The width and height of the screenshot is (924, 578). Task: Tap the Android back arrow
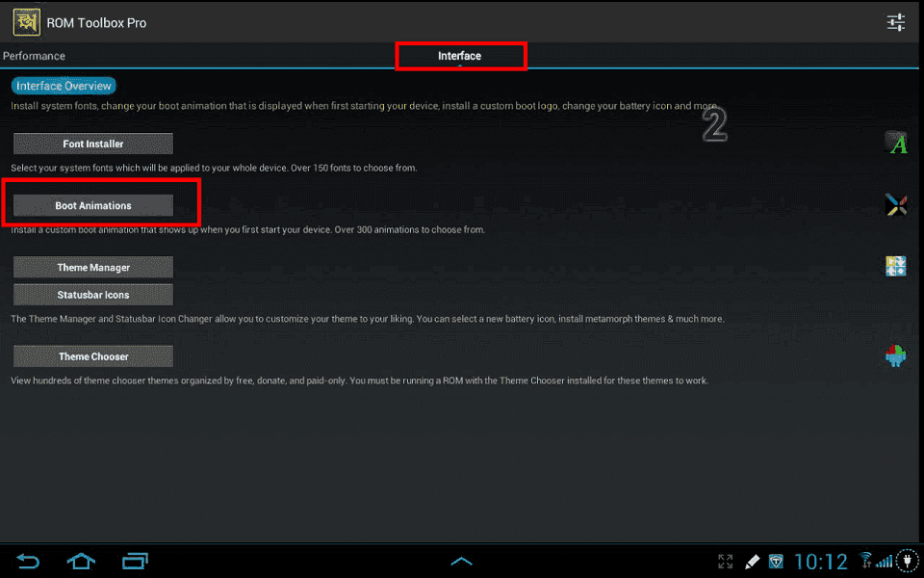click(28, 561)
